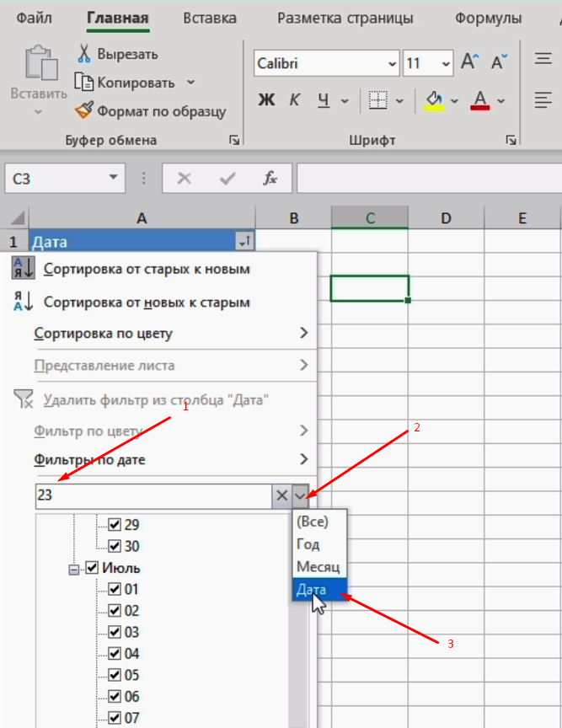
Task: Cut selection with the scissors icon
Action: coord(84,54)
